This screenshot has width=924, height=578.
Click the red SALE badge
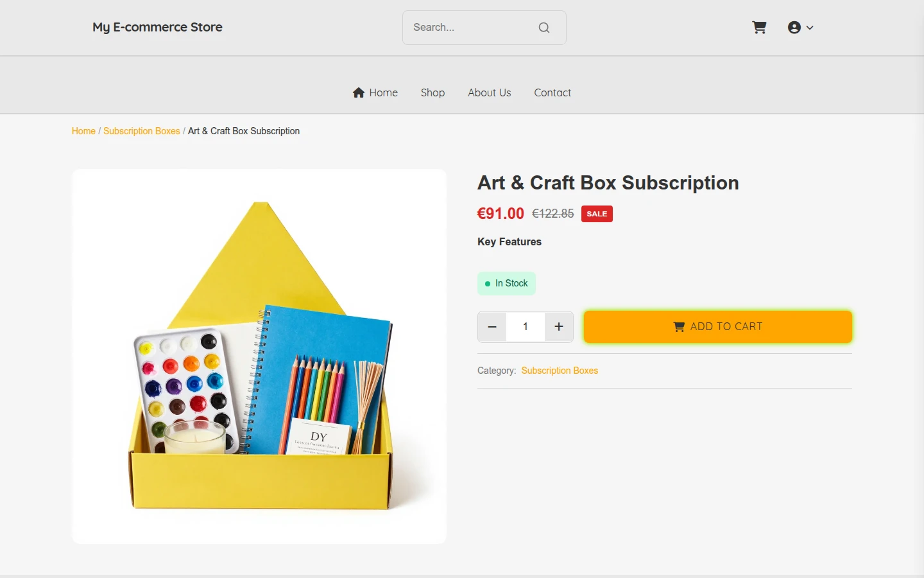tap(597, 214)
